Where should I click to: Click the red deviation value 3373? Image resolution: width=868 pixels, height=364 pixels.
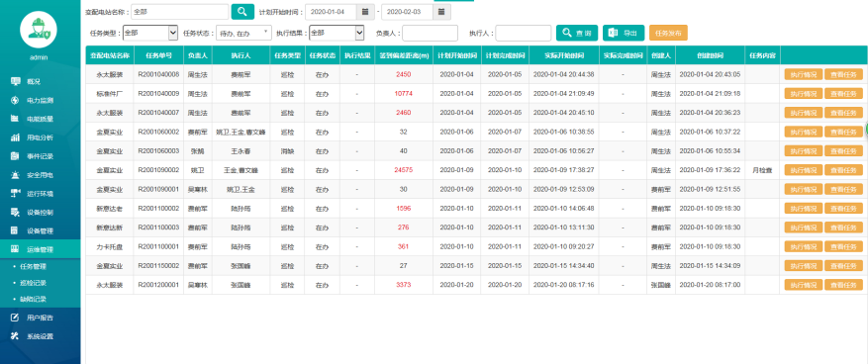[x=404, y=285]
